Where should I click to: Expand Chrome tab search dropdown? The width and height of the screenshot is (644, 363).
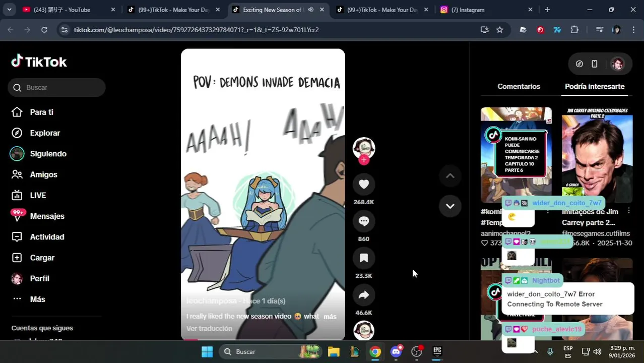(9, 10)
